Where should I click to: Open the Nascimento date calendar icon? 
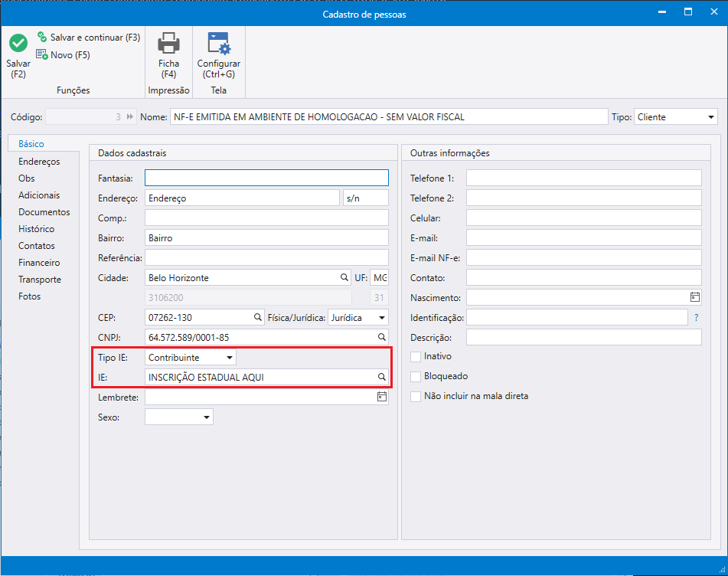click(x=694, y=297)
